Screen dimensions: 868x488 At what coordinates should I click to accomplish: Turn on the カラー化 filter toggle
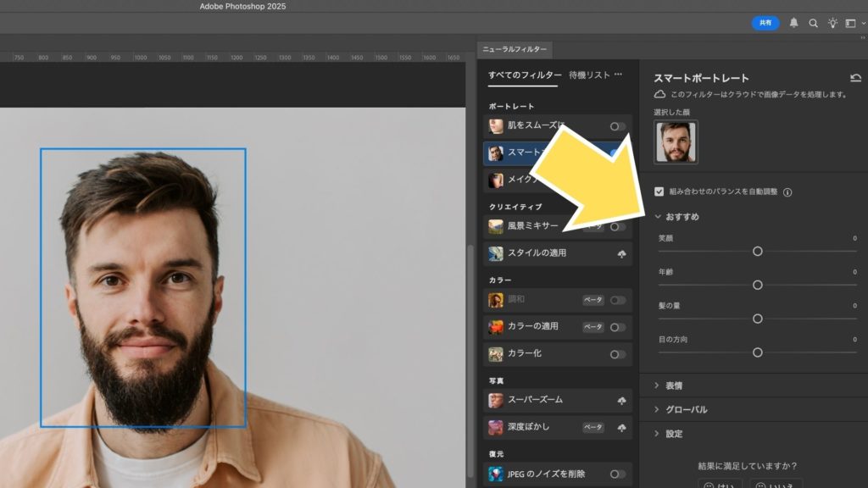(618, 354)
